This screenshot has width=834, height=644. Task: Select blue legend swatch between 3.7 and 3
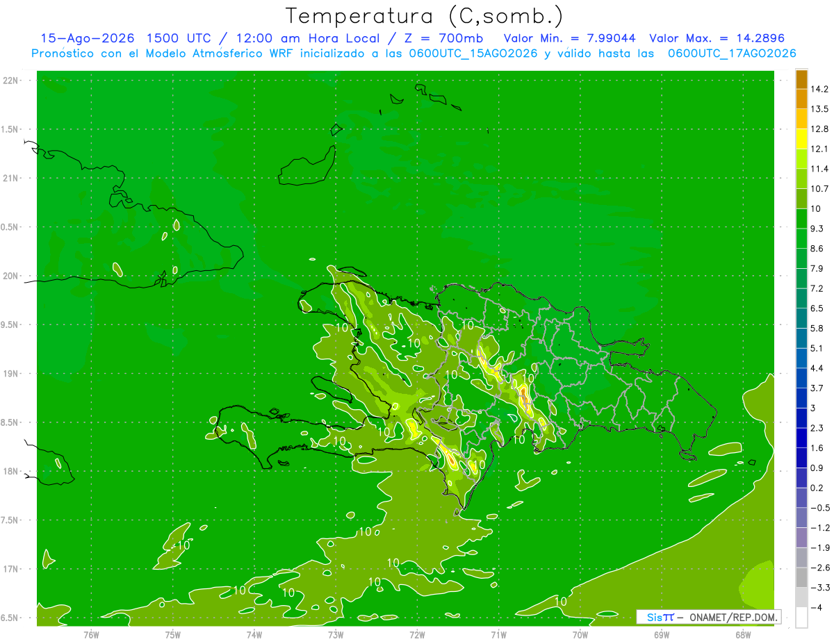click(x=801, y=398)
